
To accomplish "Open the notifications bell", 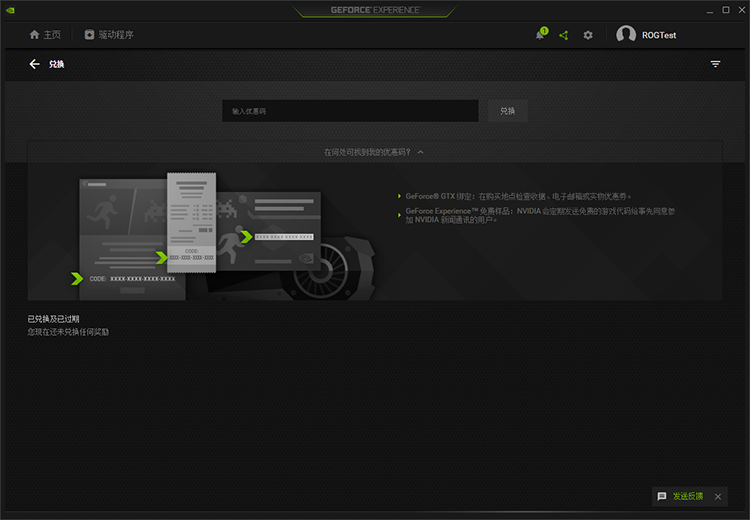I will tap(541, 34).
